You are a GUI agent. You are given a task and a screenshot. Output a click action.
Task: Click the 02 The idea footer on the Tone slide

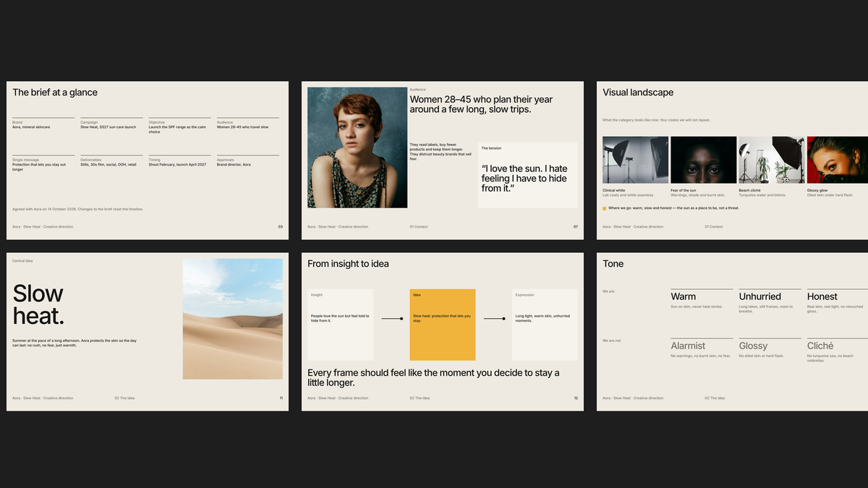click(x=715, y=398)
